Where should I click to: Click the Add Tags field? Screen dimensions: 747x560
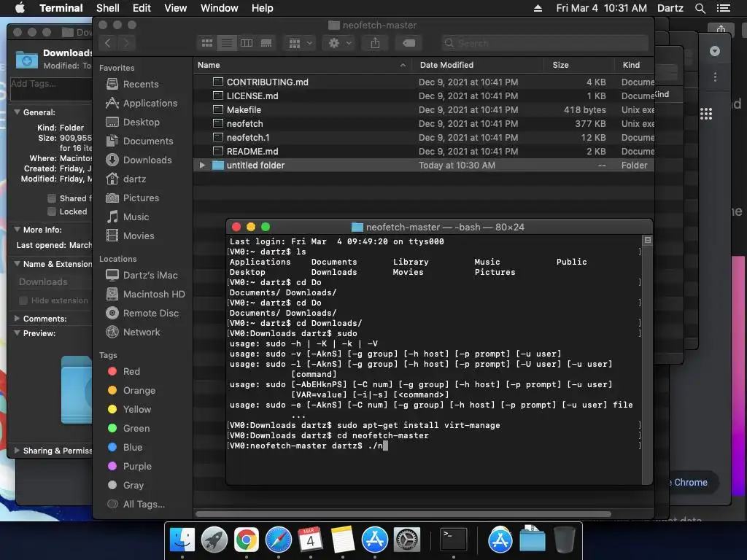click(x=51, y=88)
